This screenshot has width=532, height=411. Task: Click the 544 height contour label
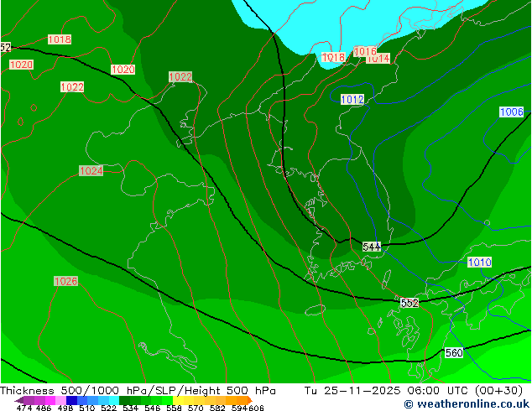pyautogui.click(x=372, y=247)
